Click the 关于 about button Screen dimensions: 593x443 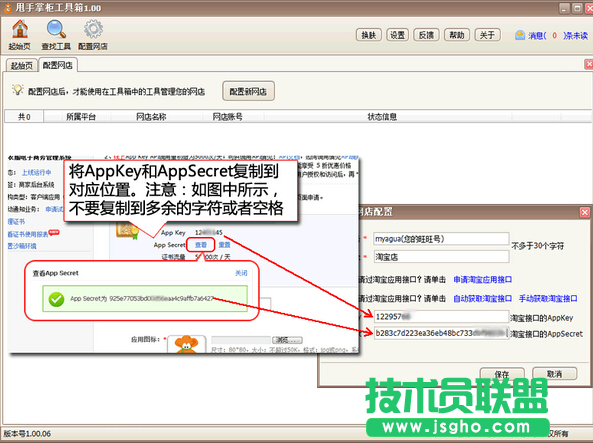point(487,35)
